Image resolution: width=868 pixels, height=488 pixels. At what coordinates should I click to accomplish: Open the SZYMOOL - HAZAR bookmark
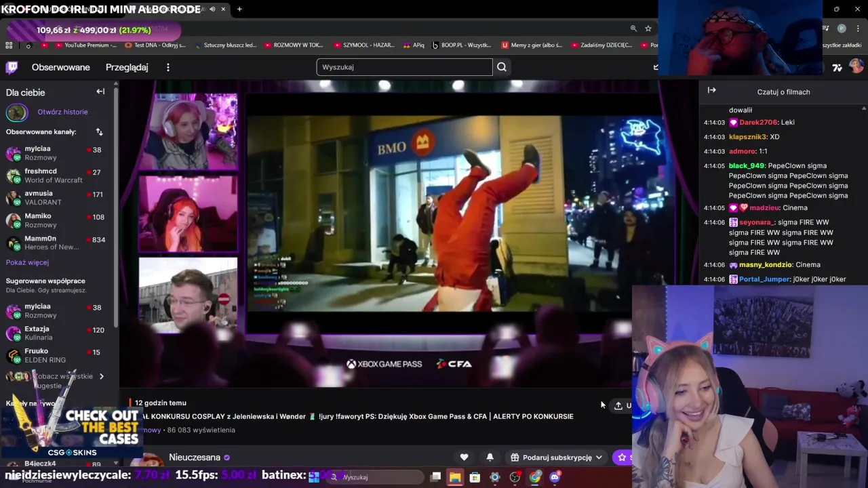[x=363, y=45]
